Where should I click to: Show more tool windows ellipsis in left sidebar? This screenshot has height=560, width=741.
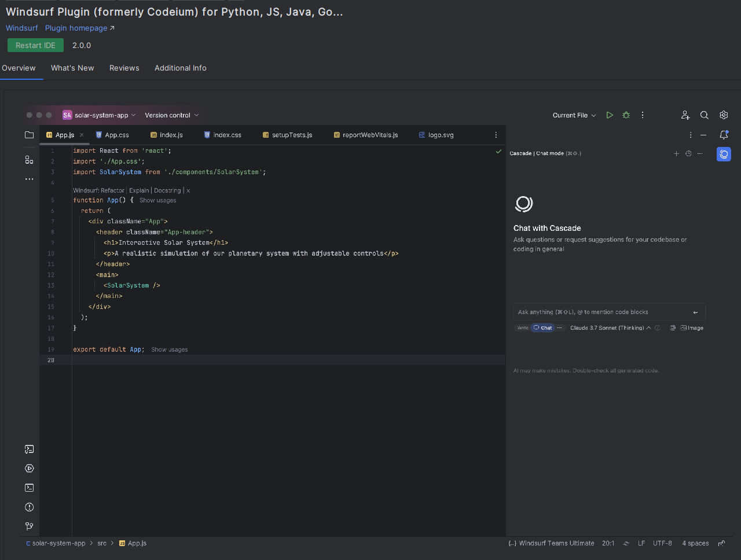[x=29, y=179]
